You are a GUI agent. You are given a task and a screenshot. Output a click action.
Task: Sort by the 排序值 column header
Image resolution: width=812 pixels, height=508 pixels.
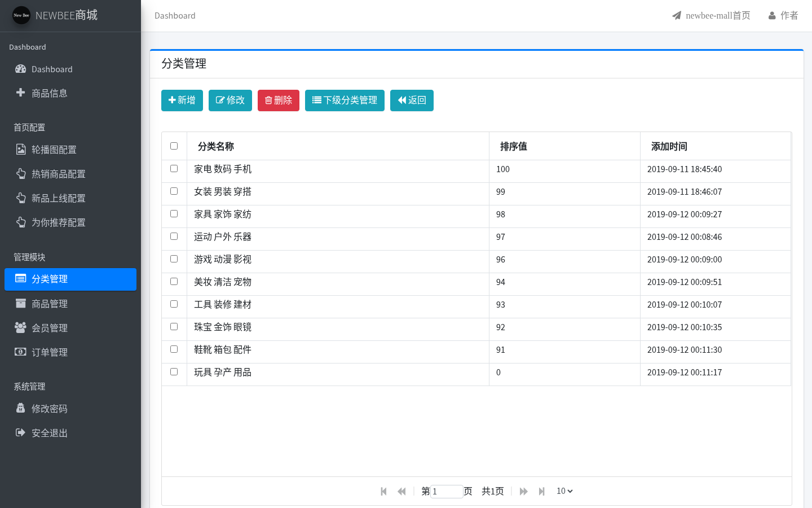pos(513,146)
